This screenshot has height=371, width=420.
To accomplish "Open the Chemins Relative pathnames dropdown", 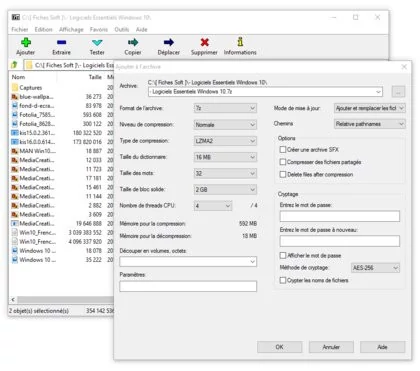I will coord(370,124).
